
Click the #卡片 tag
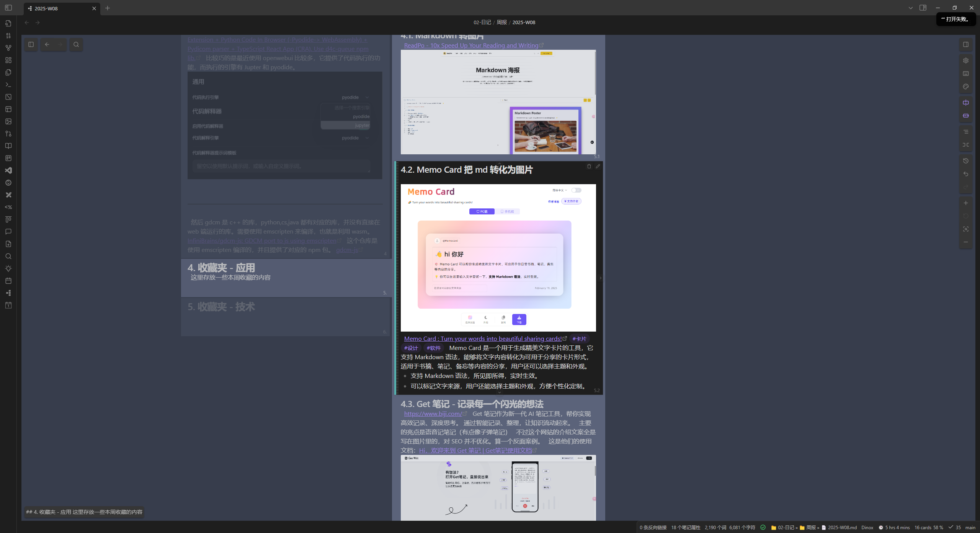click(x=579, y=339)
